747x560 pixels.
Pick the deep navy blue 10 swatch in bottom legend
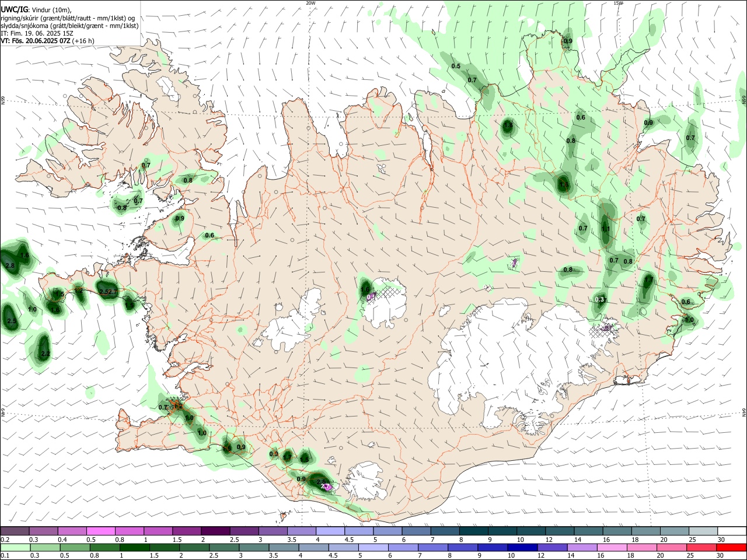pos(522,547)
